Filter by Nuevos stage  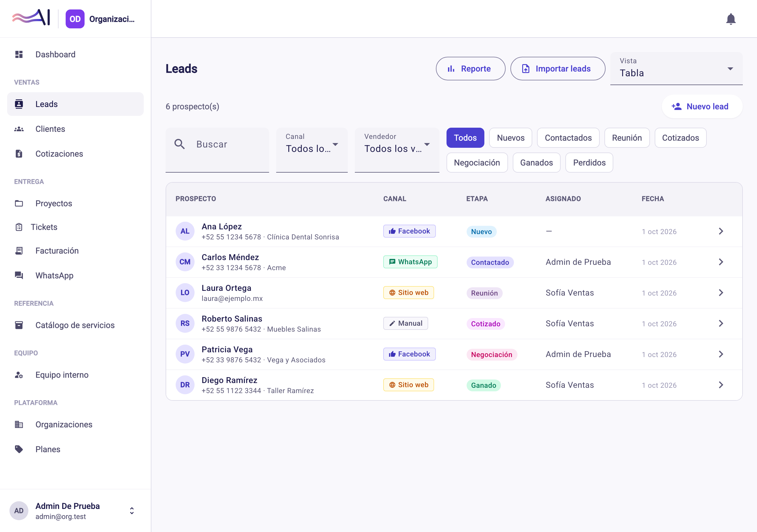(x=510, y=138)
